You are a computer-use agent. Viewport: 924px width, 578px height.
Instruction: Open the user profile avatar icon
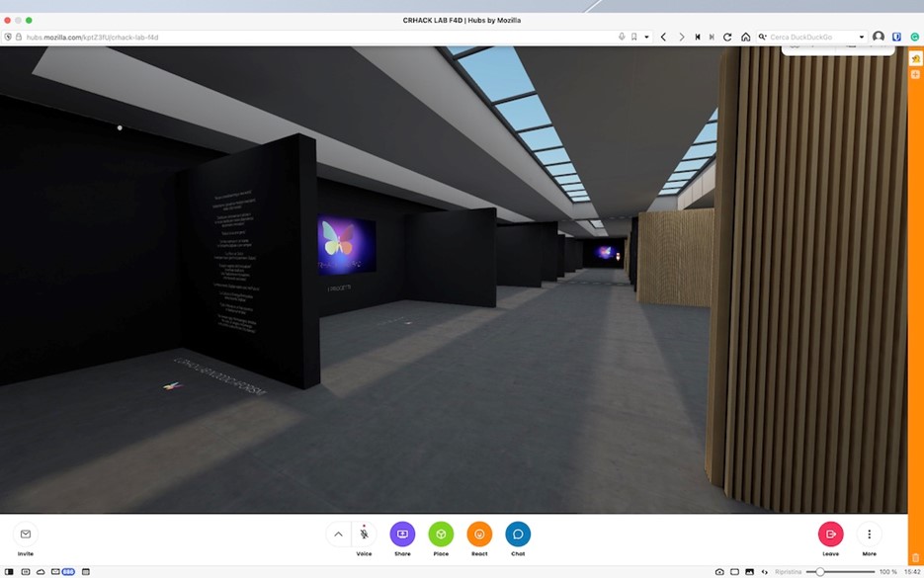click(878, 37)
